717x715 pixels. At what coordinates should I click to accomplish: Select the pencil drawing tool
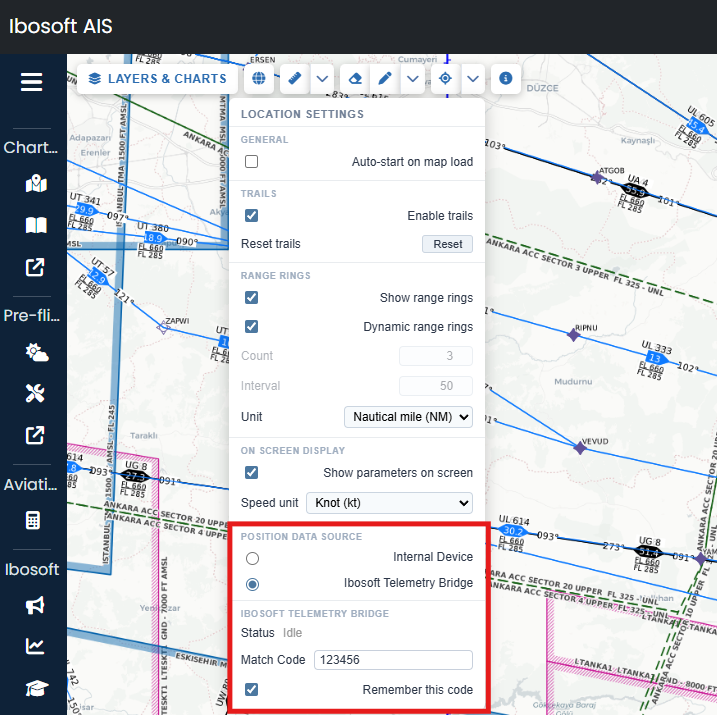(384, 78)
